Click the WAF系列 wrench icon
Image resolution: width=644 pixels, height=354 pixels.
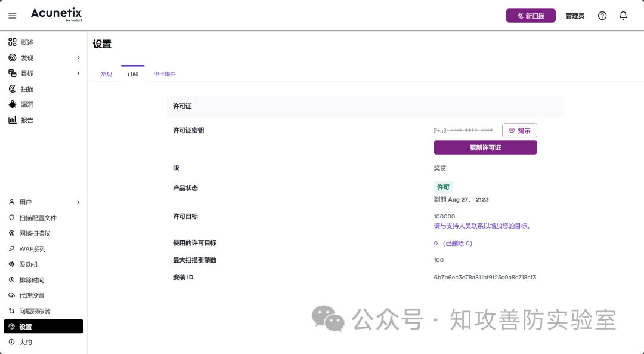coord(11,249)
